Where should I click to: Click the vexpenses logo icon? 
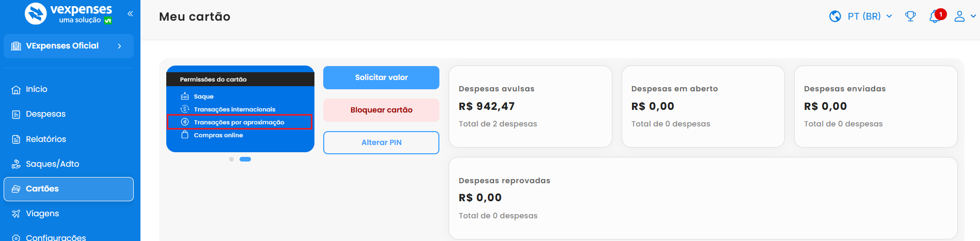[36, 14]
